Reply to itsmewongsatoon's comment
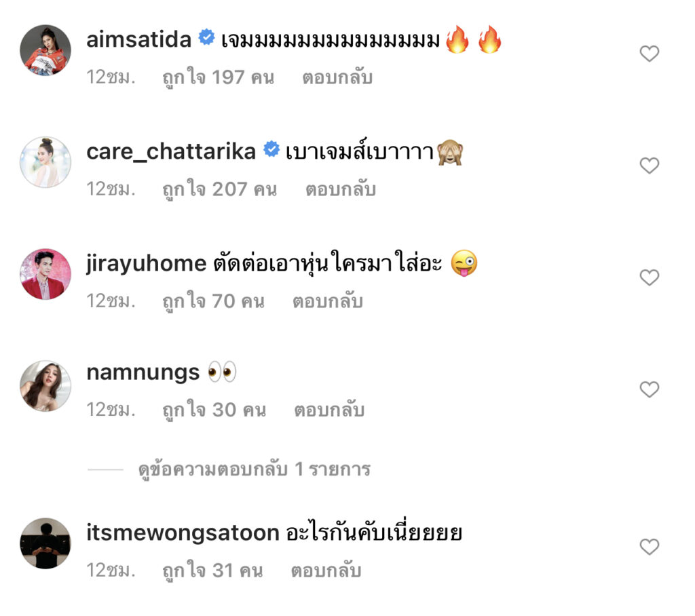This screenshot has height=616, width=695. pyautogui.click(x=326, y=571)
